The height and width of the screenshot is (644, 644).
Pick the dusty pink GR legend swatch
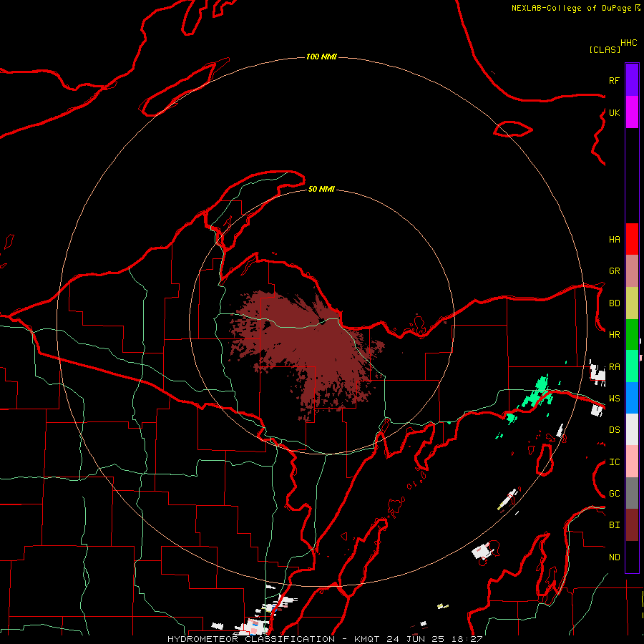632,271
